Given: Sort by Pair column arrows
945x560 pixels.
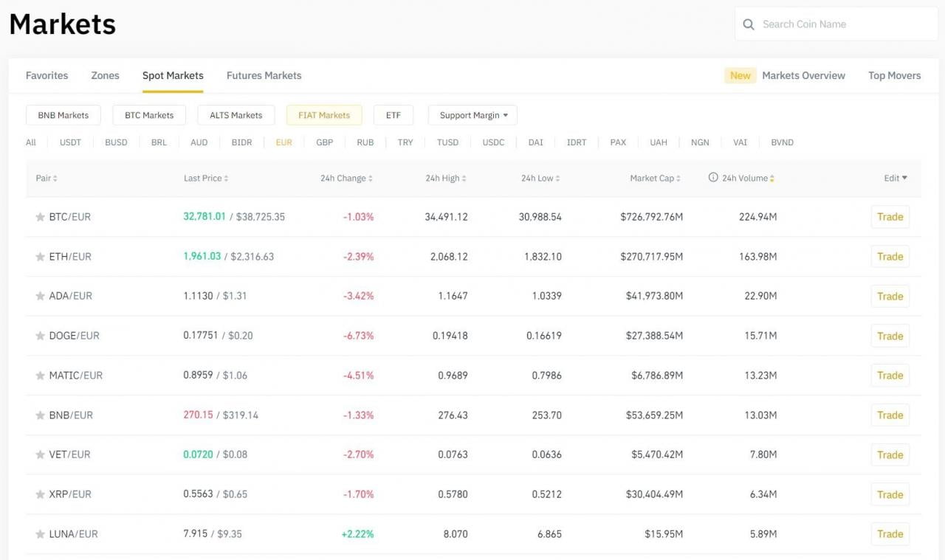Looking at the screenshot, I should [55, 179].
